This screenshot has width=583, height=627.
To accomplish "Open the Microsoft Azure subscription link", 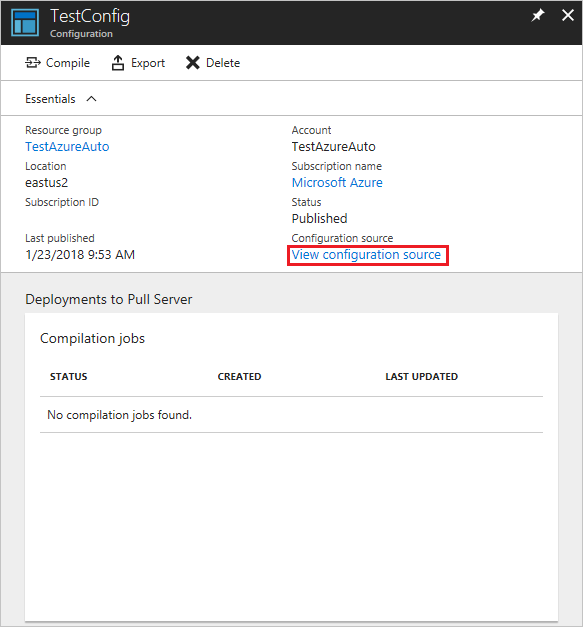I will pyautogui.click(x=337, y=183).
